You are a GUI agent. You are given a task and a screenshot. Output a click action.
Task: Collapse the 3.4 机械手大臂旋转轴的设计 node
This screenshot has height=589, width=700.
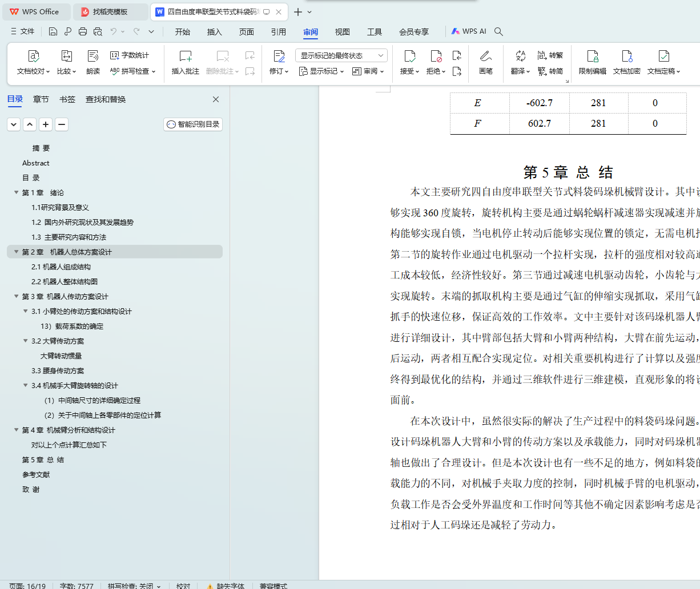point(26,385)
